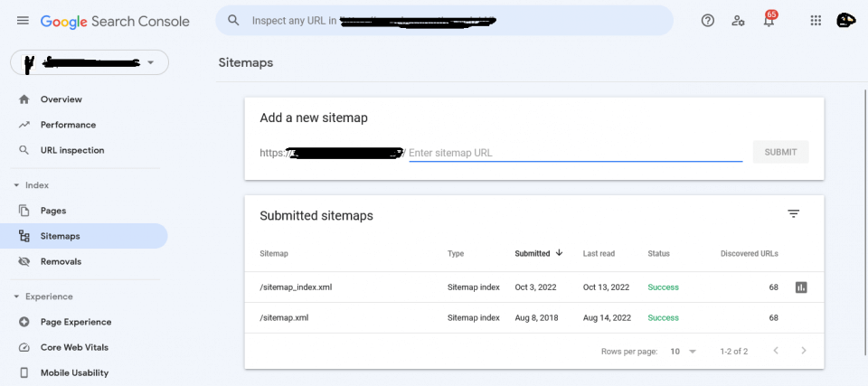
Task: Sort by the Type column header
Action: coord(456,254)
